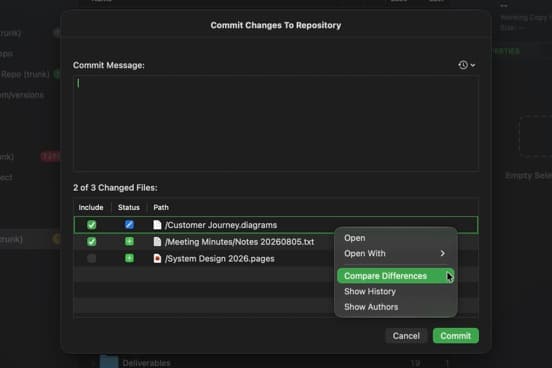Click the green Commit button
This screenshot has width=552, height=368.
click(456, 336)
